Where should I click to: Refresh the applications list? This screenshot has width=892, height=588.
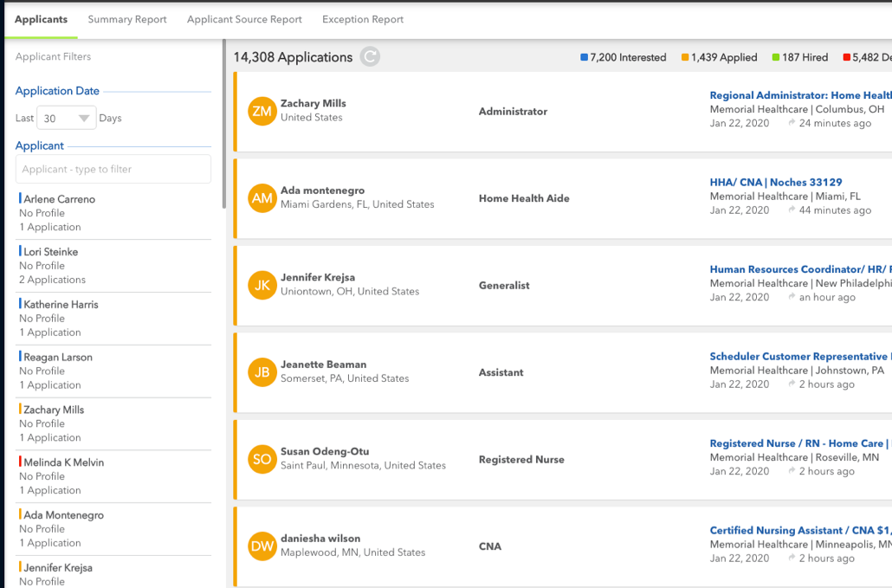[370, 57]
